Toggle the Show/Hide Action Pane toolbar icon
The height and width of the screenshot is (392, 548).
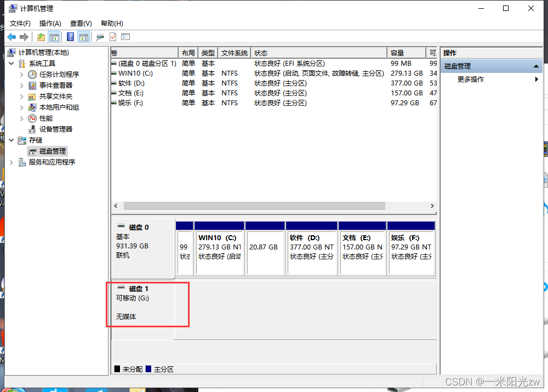coord(84,37)
